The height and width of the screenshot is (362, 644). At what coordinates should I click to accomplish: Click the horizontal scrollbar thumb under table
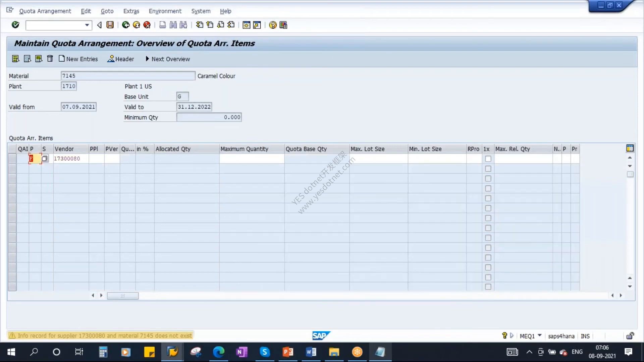122,296
